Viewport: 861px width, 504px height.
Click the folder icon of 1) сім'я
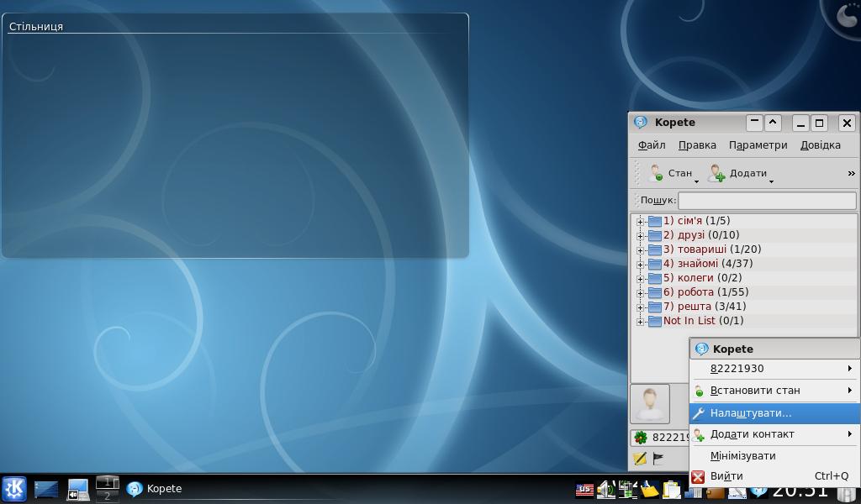point(654,221)
